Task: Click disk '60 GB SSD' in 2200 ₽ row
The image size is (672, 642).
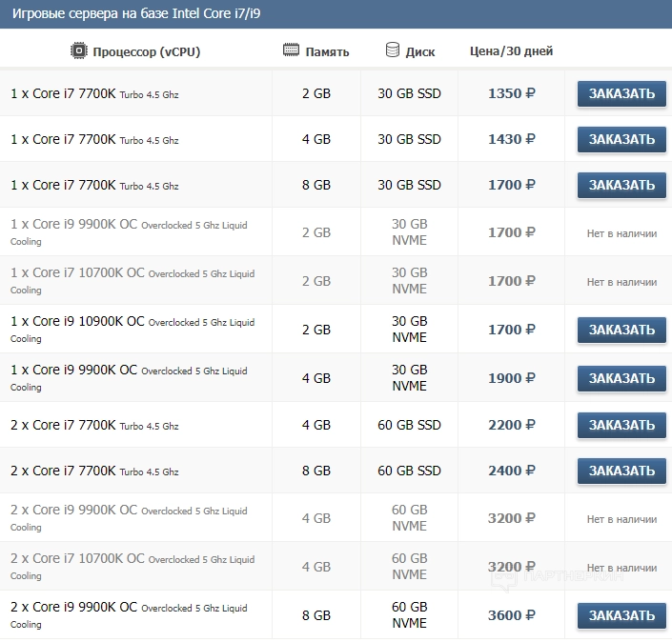Action: click(x=409, y=425)
